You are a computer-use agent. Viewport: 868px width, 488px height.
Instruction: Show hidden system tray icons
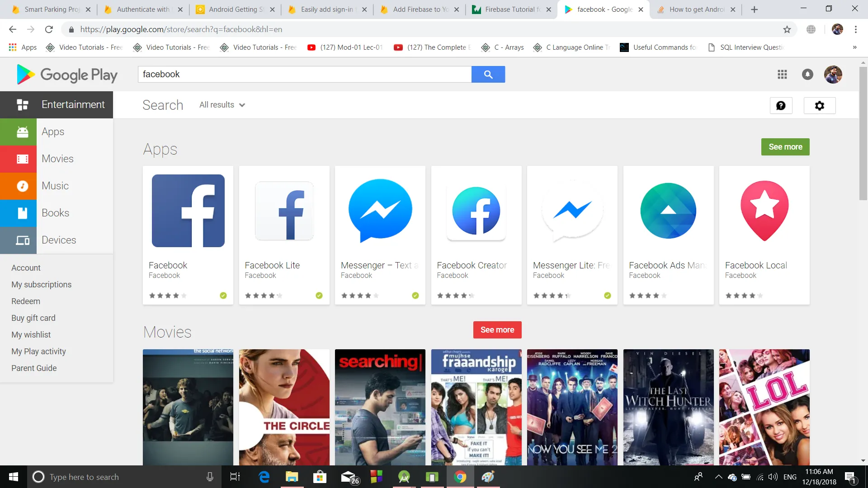(718, 477)
